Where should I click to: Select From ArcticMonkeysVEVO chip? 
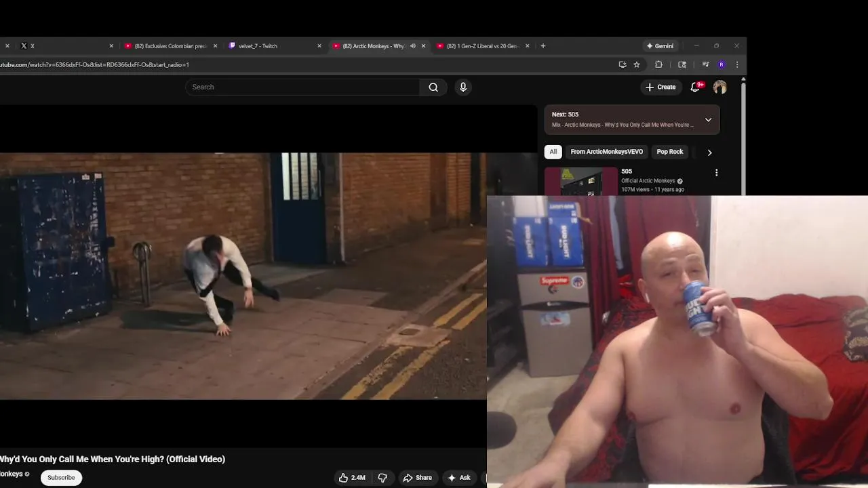coord(607,152)
